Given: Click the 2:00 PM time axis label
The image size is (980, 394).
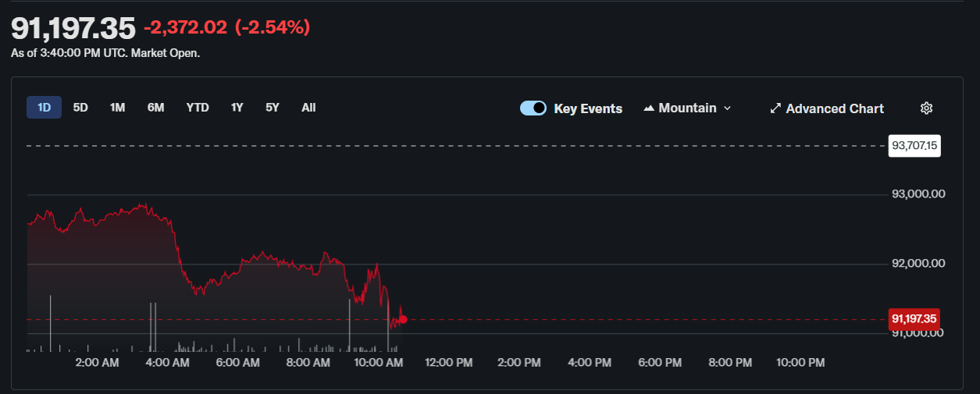Looking at the screenshot, I should [x=519, y=363].
